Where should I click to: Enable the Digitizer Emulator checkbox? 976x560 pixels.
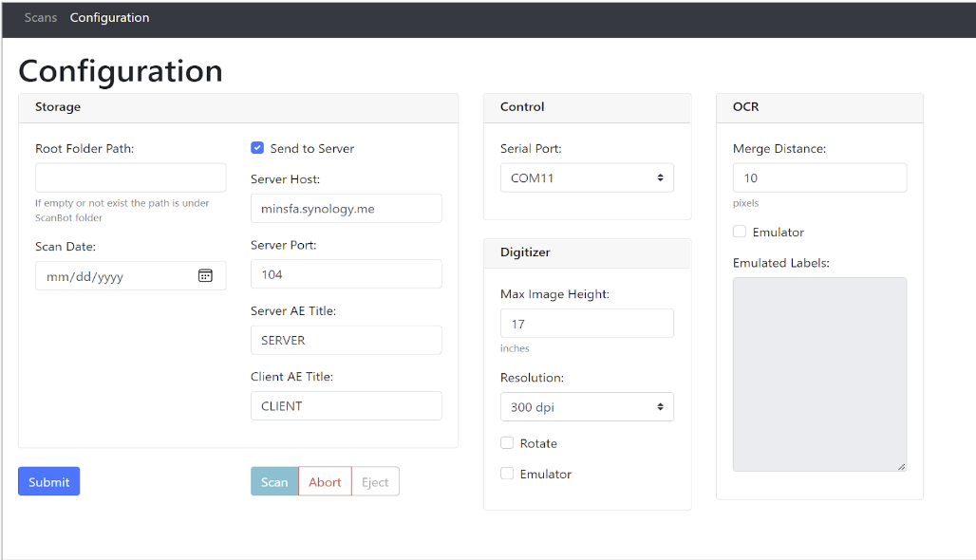(x=507, y=474)
